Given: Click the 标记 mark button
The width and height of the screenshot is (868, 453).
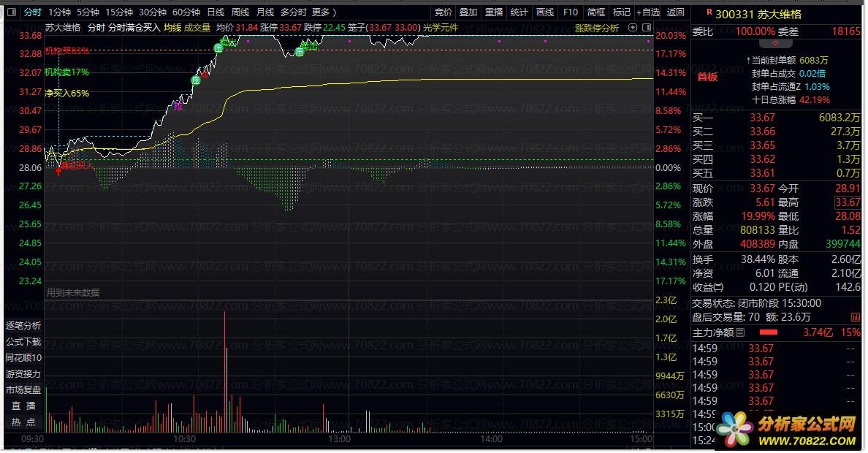Looking at the screenshot, I should [621, 12].
